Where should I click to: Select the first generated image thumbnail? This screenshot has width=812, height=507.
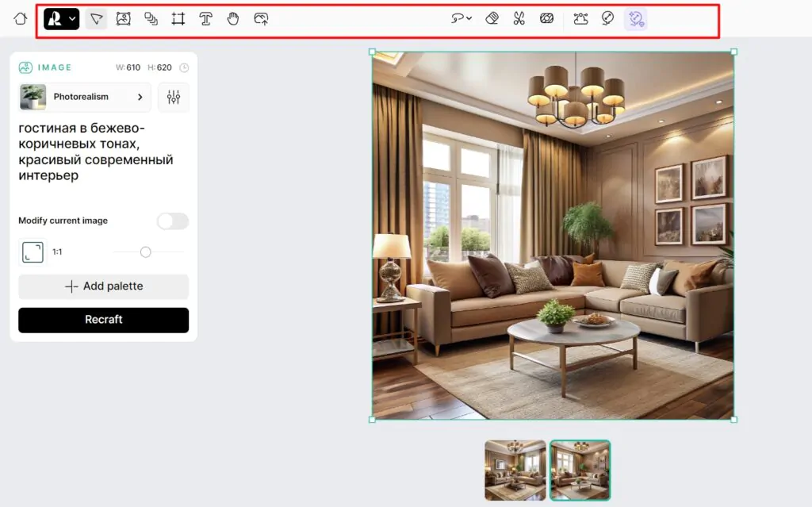[x=515, y=470]
